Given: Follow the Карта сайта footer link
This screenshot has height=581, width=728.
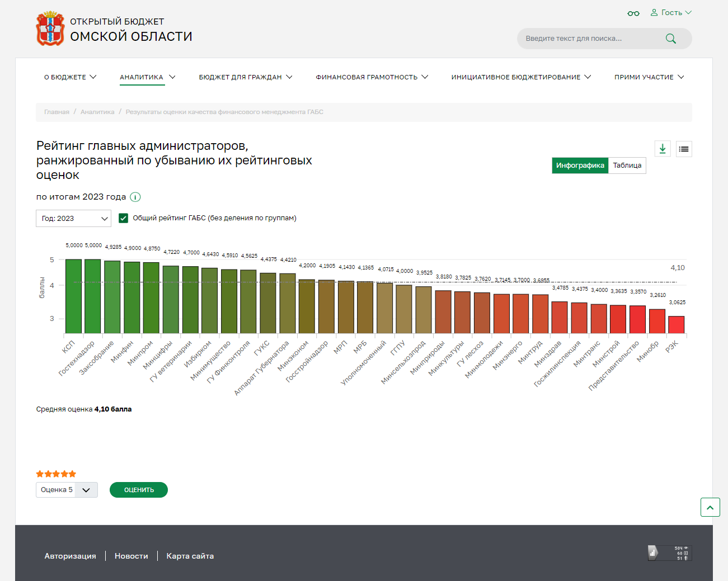Looking at the screenshot, I should pyautogui.click(x=190, y=556).
